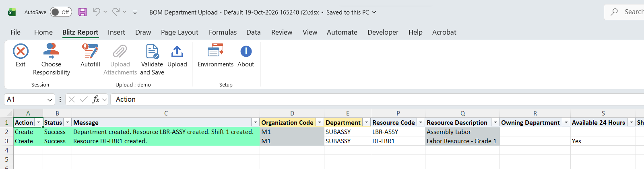Open the About info icon
Viewport: 644px width, 169px height.
[246, 52]
